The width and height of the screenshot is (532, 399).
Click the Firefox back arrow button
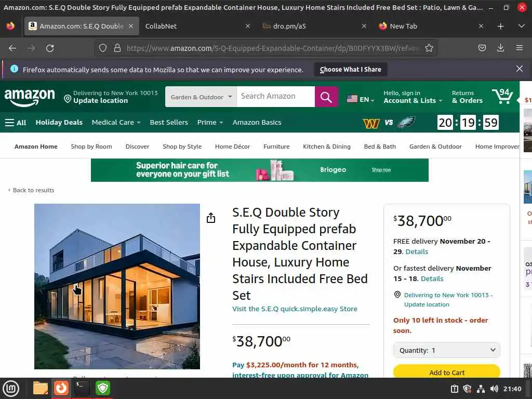[12, 48]
